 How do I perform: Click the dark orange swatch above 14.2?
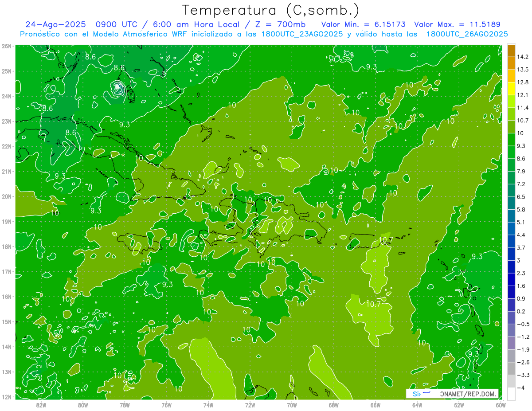click(x=511, y=51)
